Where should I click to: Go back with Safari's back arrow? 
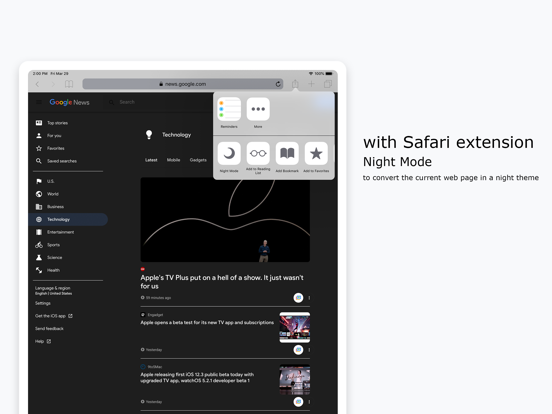pos(37,84)
